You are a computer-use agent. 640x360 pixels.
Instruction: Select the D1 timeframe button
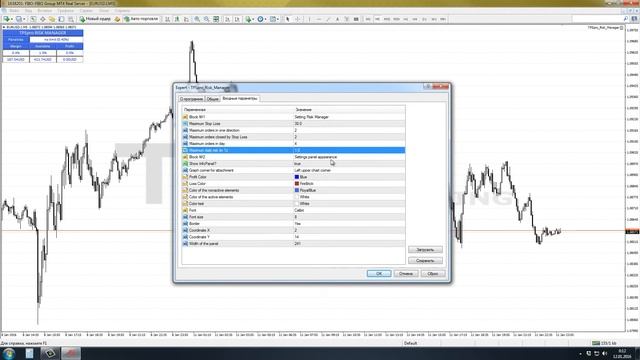click(x=424, y=19)
